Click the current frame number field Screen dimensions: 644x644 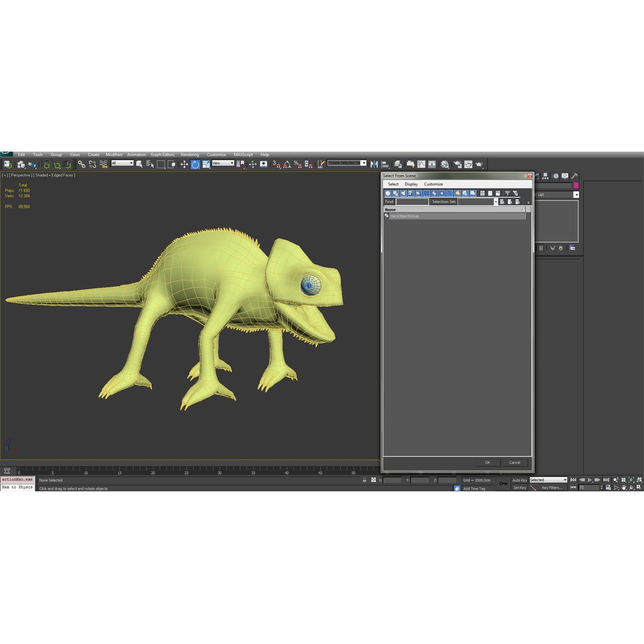click(x=589, y=488)
